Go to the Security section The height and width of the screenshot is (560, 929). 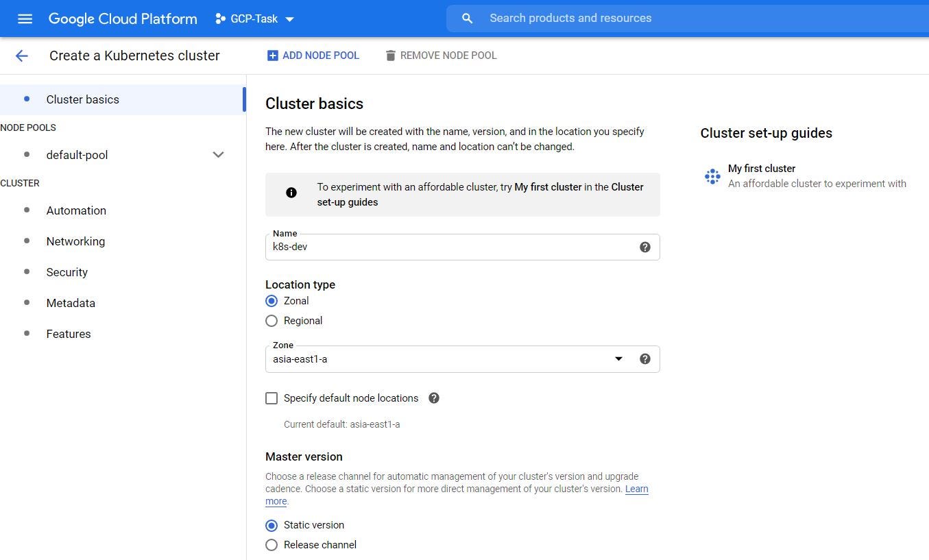(122, 272)
